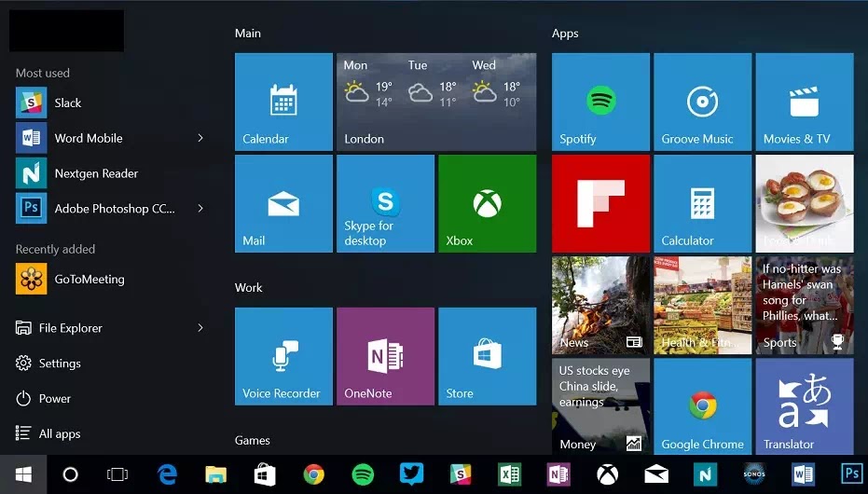The image size is (868, 494).
Task: Select the Games group header
Action: (253, 440)
